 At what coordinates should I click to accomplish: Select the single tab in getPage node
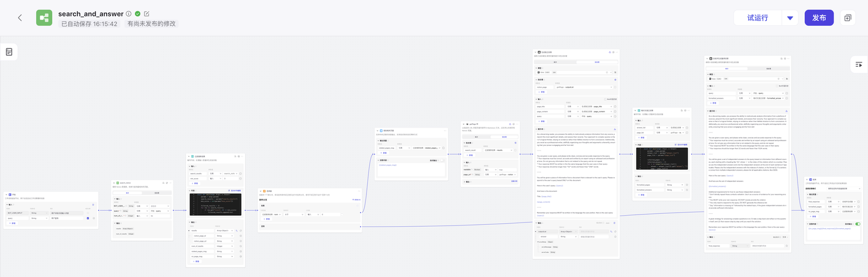click(476, 137)
